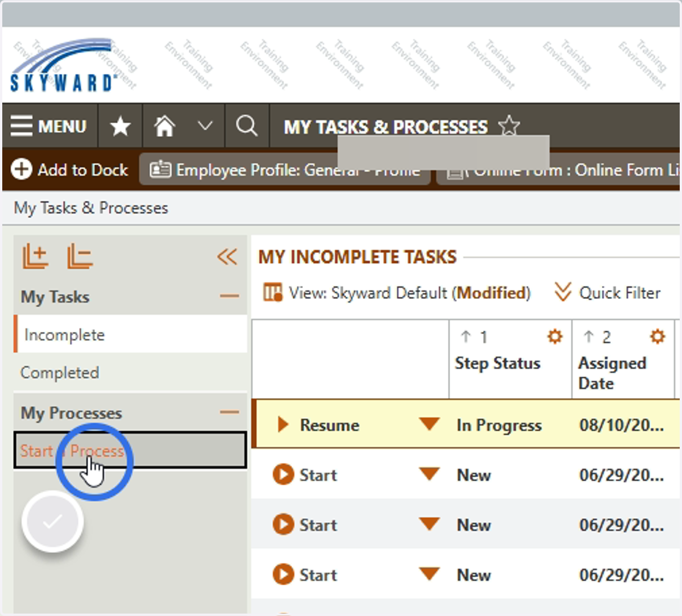Open the View: Skyward Default columns icon
The width and height of the screenshot is (682, 616).
273,293
